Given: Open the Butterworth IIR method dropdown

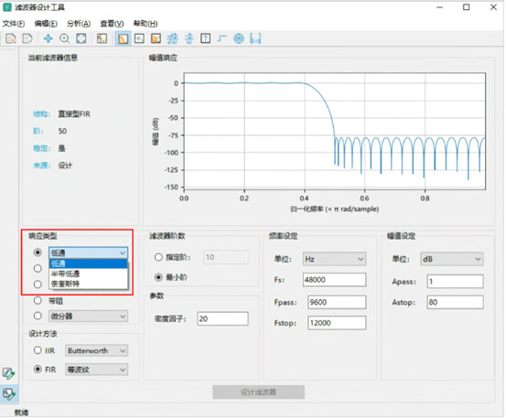Looking at the screenshot, I should [x=96, y=351].
